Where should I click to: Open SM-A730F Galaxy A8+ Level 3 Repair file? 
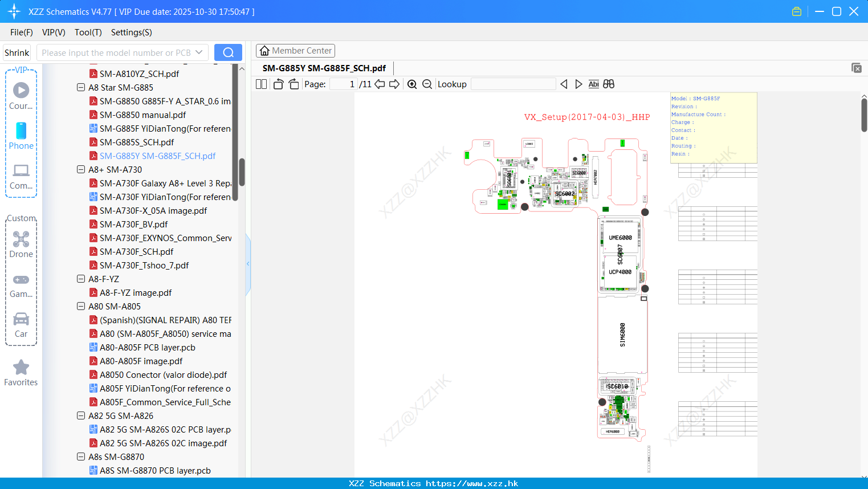(x=160, y=184)
